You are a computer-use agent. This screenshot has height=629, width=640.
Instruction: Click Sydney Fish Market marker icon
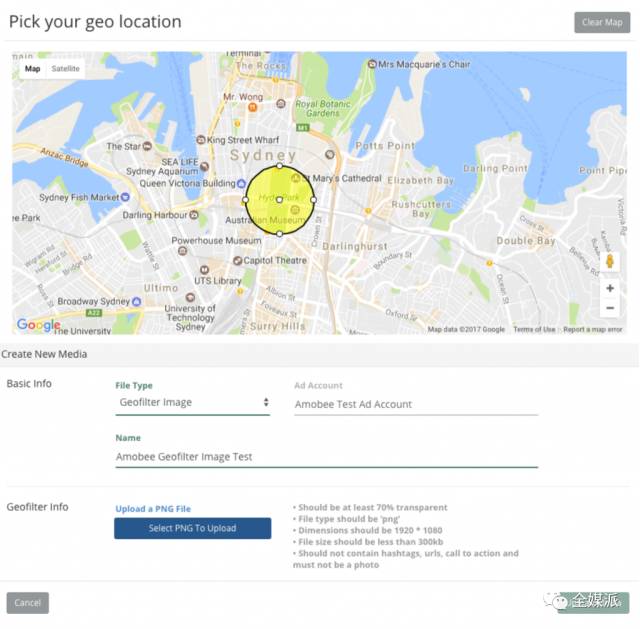pos(125,197)
